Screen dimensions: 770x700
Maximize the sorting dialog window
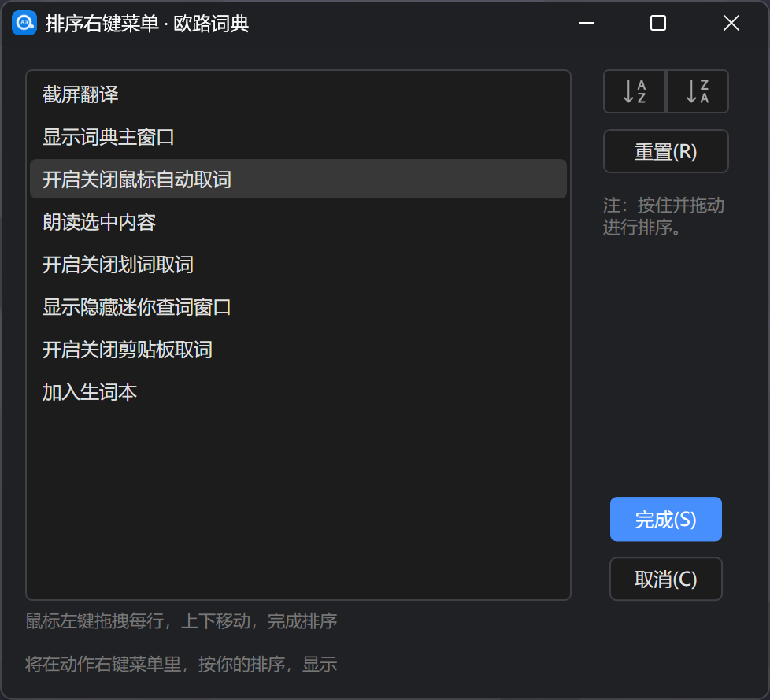pos(658,23)
